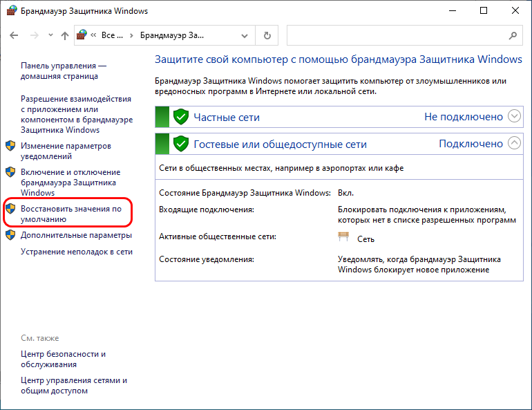
Task: Open 'Изменение параметров уведомлений' link
Action: pos(66,151)
